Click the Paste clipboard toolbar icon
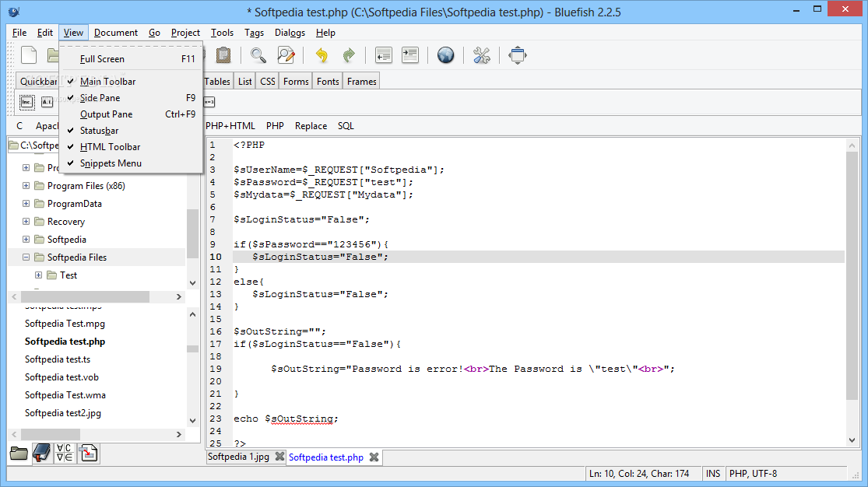The height and width of the screenshot is (487, 868). pyautogui.click(x=223, y=55)
